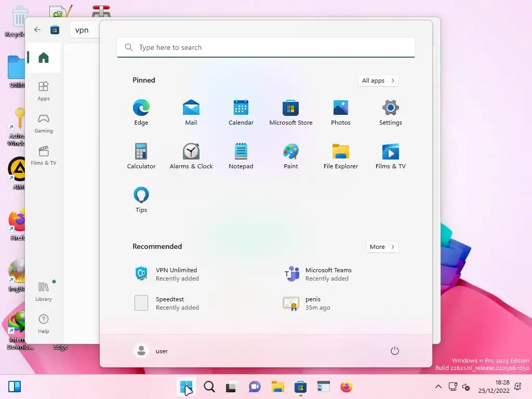This screenshot has height=399, width=532.
Task: Open the Tips app
Action: coord(141,200)
